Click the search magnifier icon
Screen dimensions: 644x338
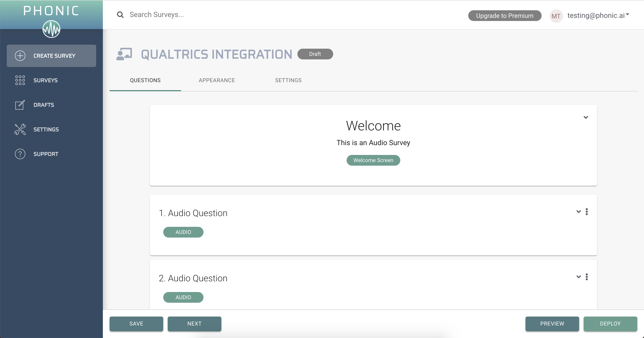(120, 15)
